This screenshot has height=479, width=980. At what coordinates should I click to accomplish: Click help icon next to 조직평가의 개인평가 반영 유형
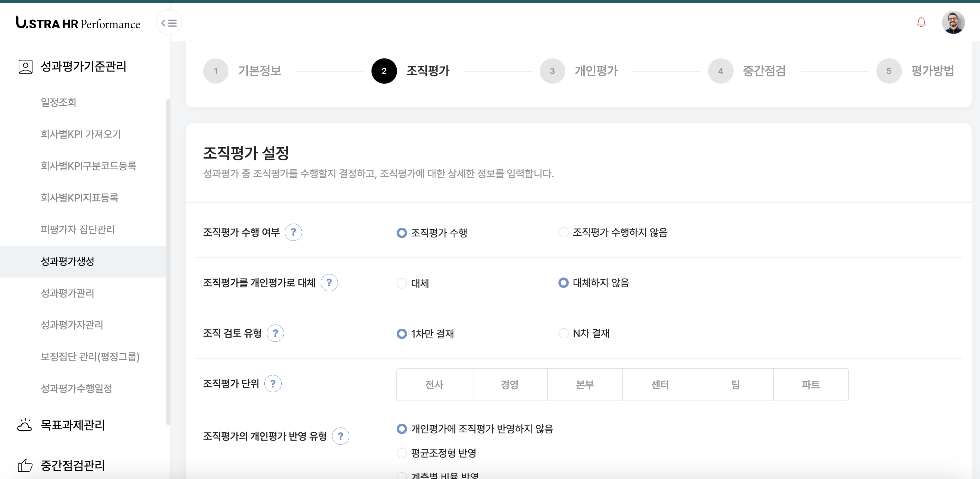point(340,436)
